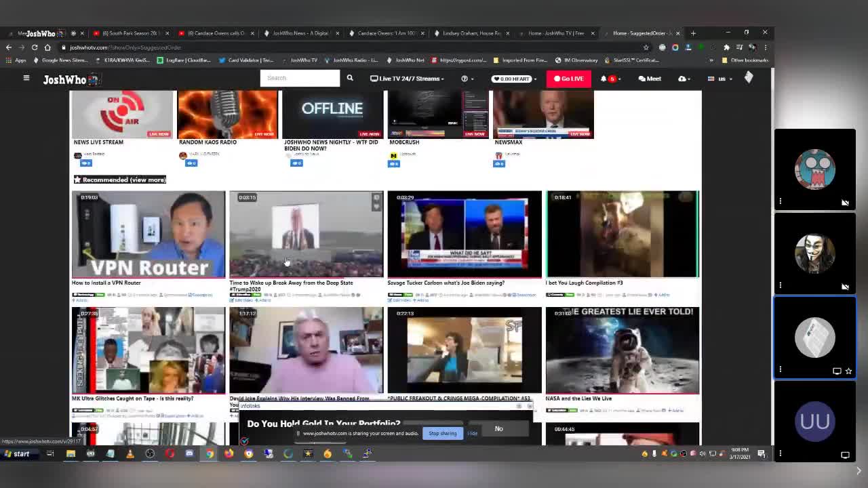Screen dimensions: 868x488
Task: Open the Chrome three-dot menu
Action: [765, 47]
